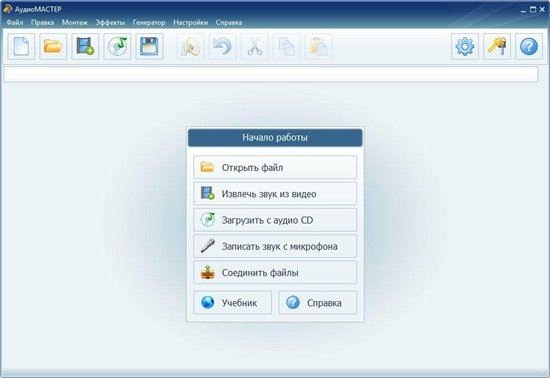This screenshot has width=550, height=378.
Task: Open the Эффекты menu
Action: (x=110, y=22)
